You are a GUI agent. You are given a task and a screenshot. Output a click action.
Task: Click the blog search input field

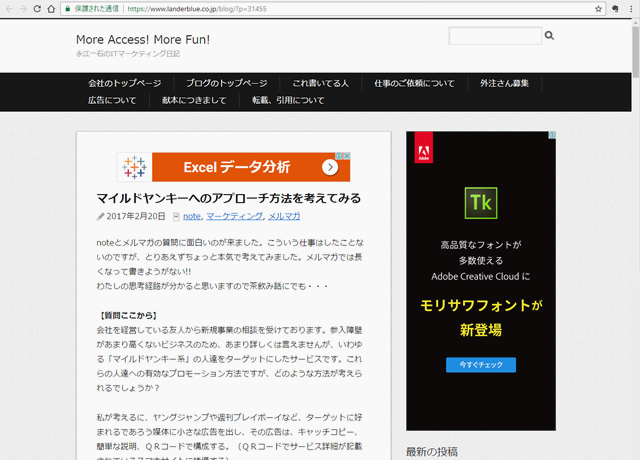tap(494, 36)
